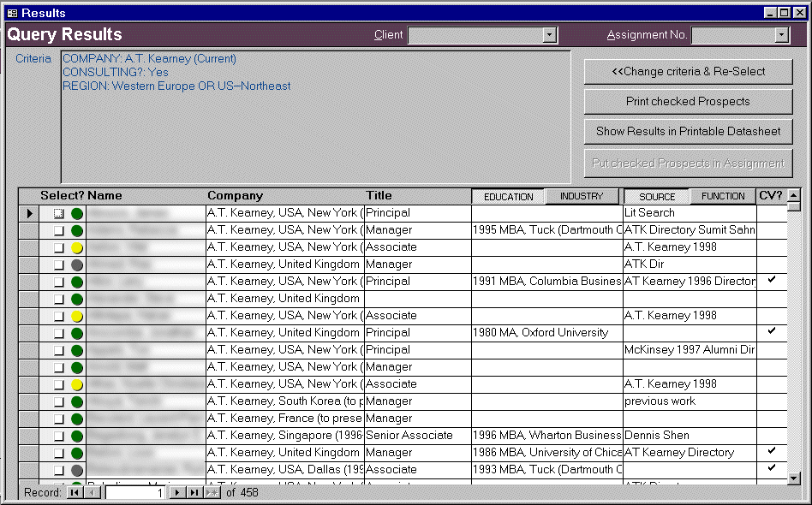Select 'Senior Associate' title cell

coord(418,436)
